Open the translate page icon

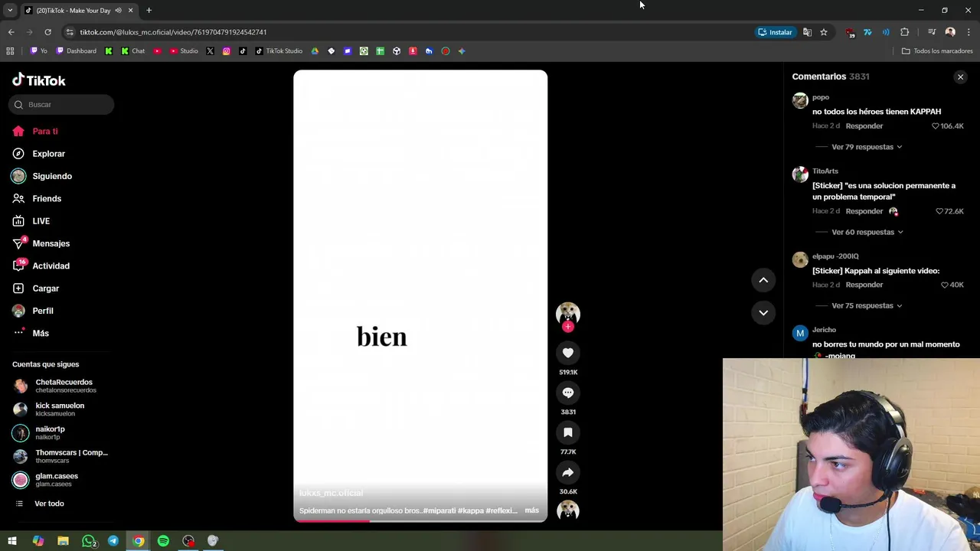tap(807, 32)
